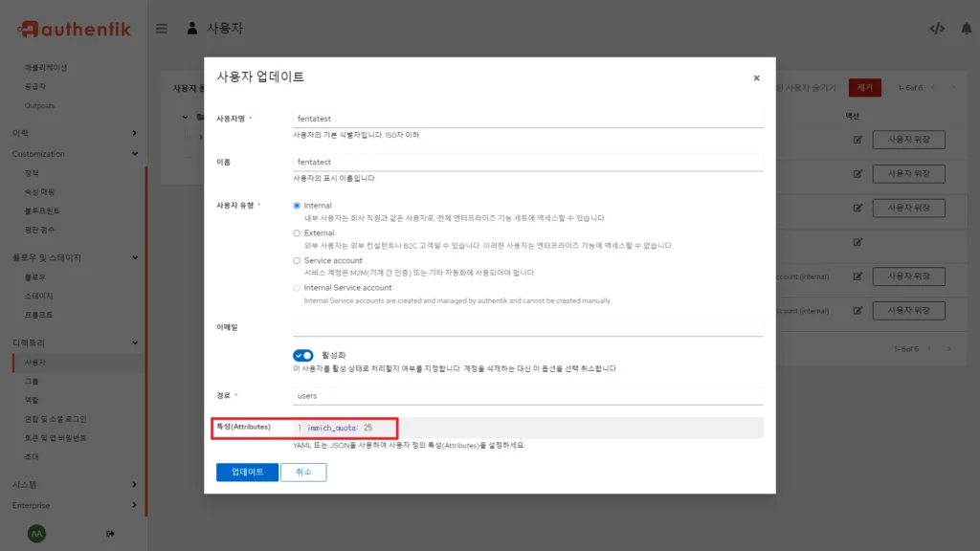Click the sign-out icon at sidebar bottom
980x551 pixels.
(x=111, y=533)
